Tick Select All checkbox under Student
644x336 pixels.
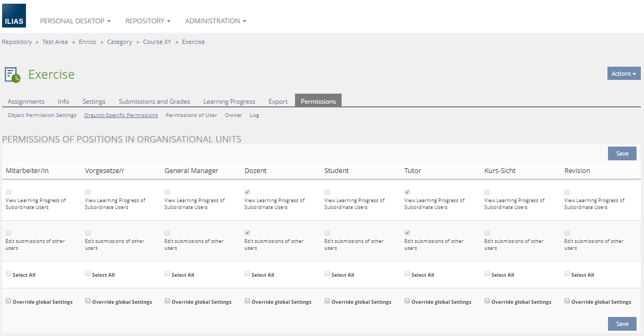click(327, 274)
